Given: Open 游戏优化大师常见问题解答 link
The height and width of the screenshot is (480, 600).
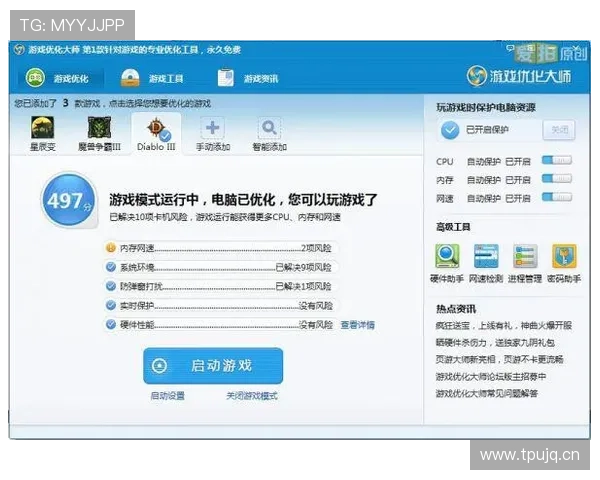Looking at the screenshot, I should (x=487, y=393).
